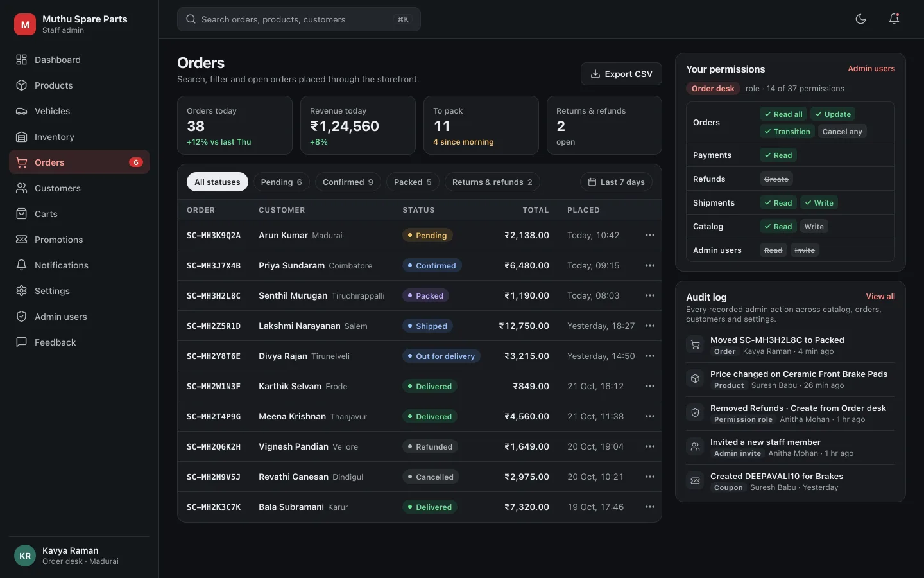Screen dimensions: 924x578
Task: Open the notifications bell in top bar
Action: coord(894,19)
